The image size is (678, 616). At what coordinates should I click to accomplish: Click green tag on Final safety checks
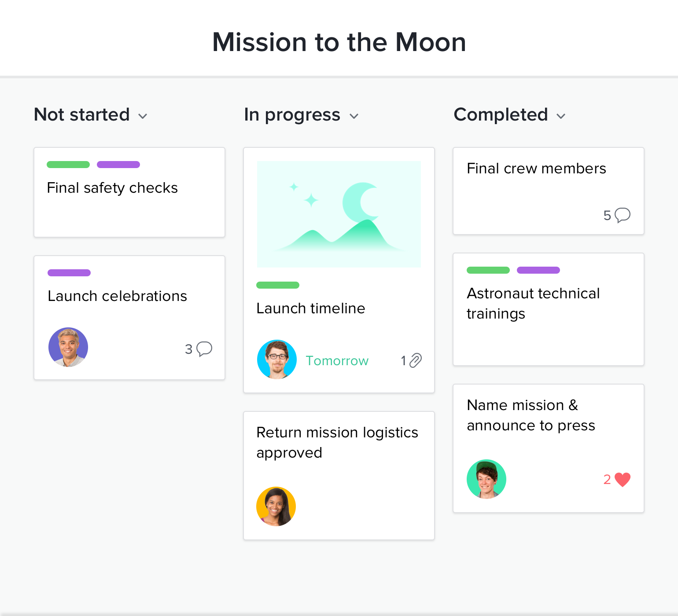[68, 165]
